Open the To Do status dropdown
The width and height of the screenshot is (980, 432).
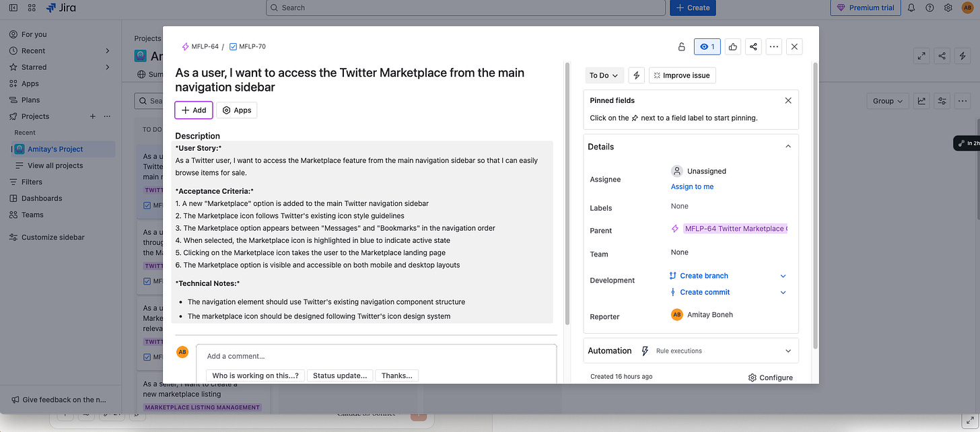(604, 75)
